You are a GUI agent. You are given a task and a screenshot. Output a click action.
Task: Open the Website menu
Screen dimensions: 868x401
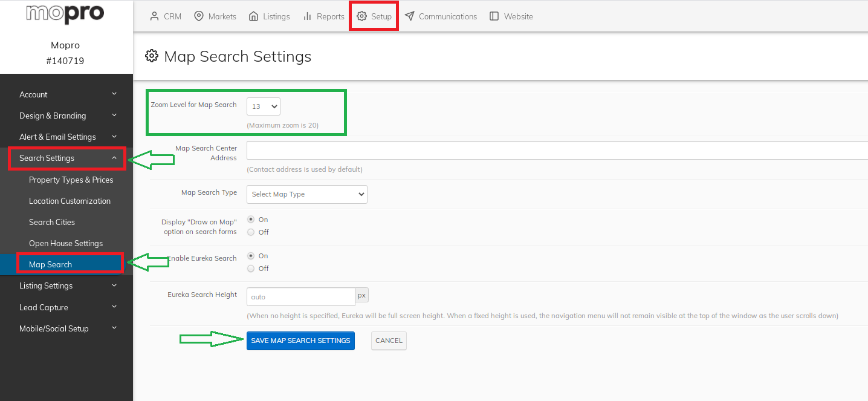point(511,16)
